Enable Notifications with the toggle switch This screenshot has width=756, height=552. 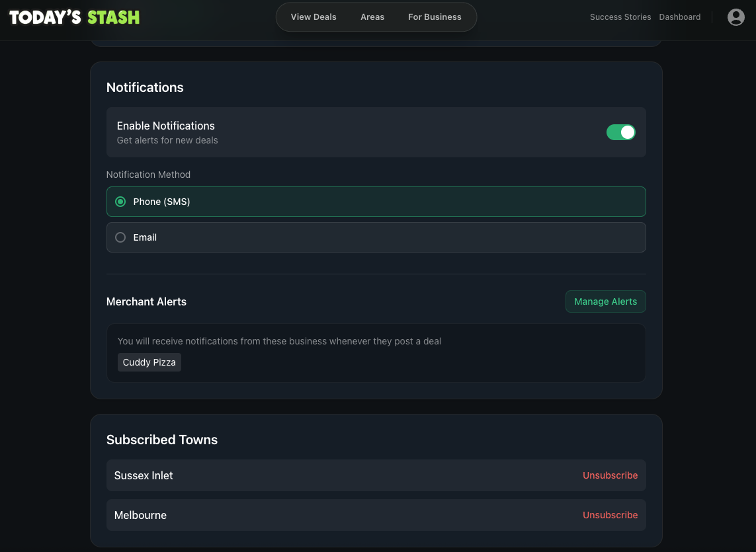[621, 132]
